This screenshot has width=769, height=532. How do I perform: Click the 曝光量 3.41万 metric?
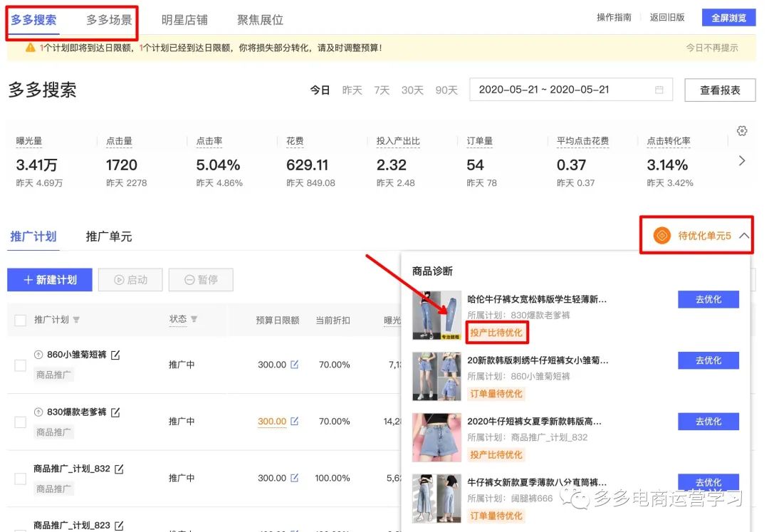[40, 162]
